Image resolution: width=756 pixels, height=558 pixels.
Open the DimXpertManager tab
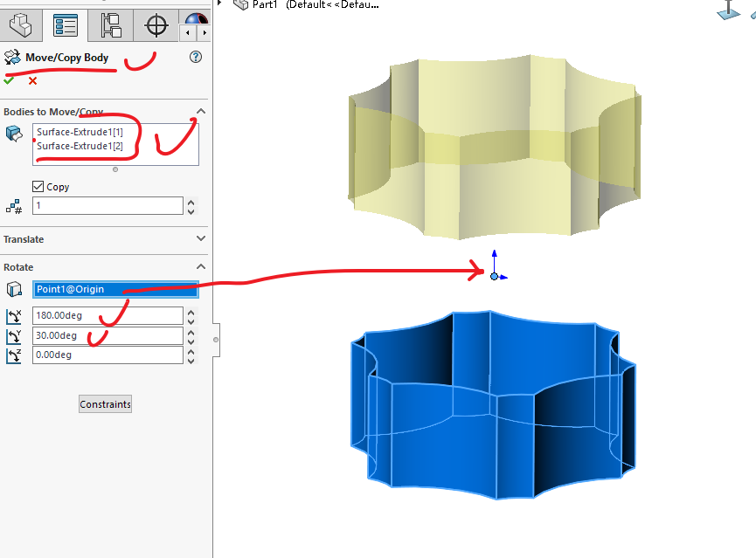(156, 25)
